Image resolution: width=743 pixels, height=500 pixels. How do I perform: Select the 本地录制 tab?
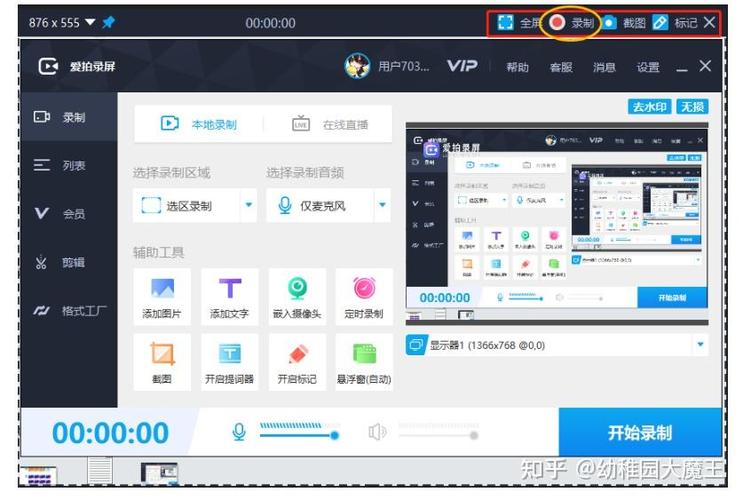199,124
